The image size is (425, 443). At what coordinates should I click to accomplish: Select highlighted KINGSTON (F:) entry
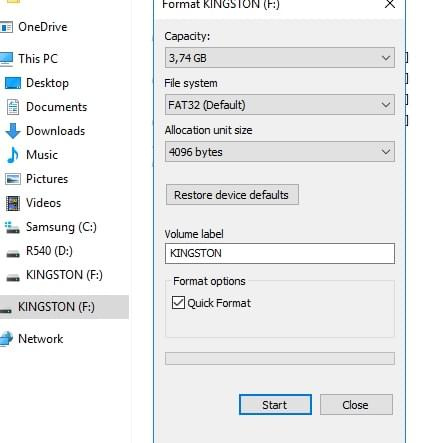coord(64,307)
